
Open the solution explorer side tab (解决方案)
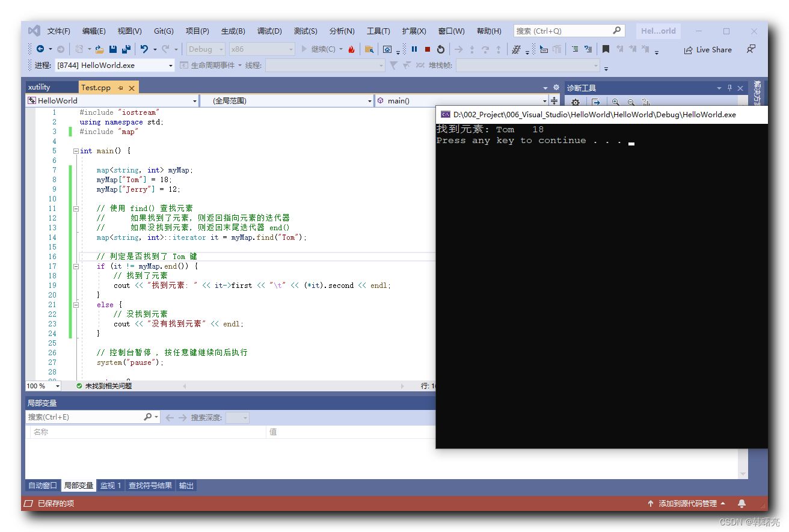click(x=757, y=92)
